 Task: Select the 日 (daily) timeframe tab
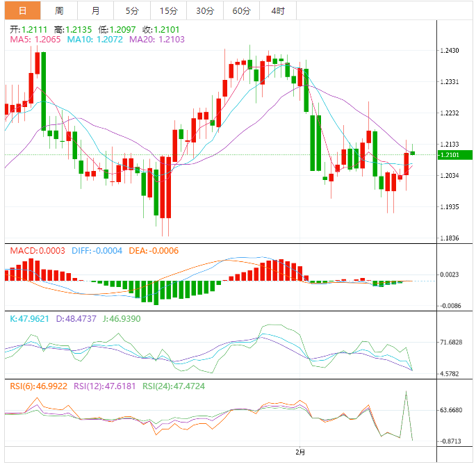22,10
